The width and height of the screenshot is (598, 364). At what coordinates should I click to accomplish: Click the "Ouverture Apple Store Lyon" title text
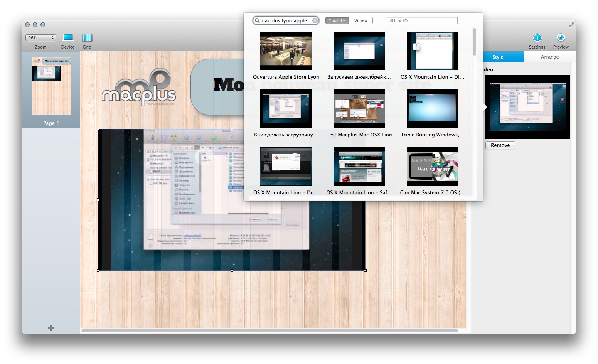[286, 77]
